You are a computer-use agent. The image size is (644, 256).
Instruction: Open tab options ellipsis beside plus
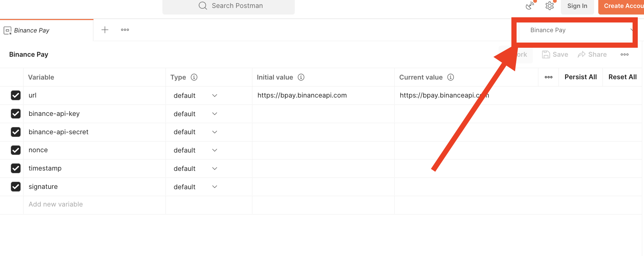125,30
